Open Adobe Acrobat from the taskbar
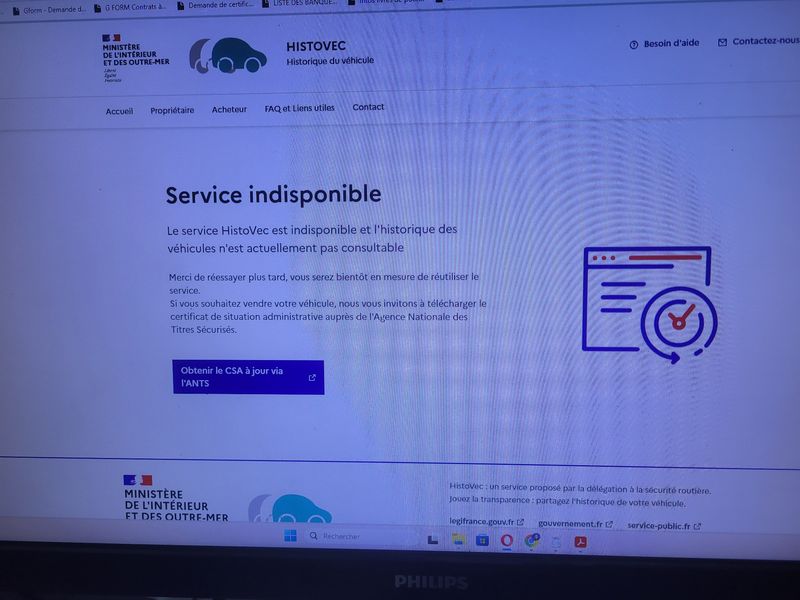 tap(580, 541)
